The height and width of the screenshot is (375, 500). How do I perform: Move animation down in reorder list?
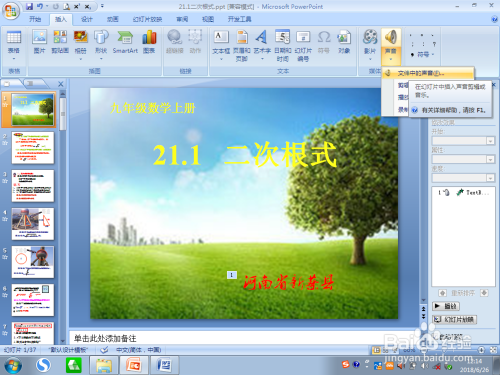pyautogui.click(x=484, y=293)
